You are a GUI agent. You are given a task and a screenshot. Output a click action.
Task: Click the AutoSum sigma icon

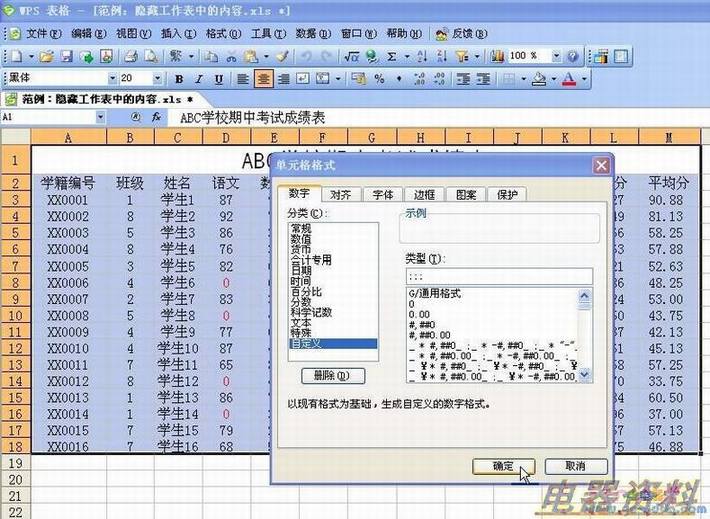click(391, 57)
